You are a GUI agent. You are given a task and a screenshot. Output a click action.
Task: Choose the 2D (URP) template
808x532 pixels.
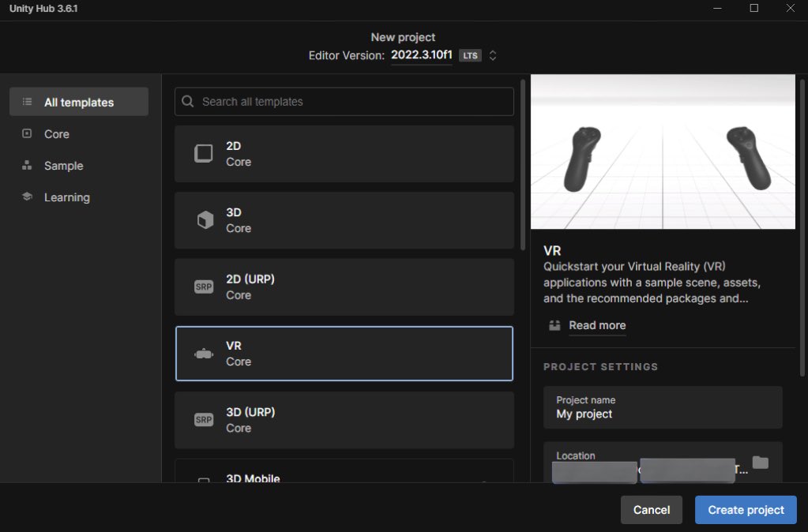pos(344,287)
